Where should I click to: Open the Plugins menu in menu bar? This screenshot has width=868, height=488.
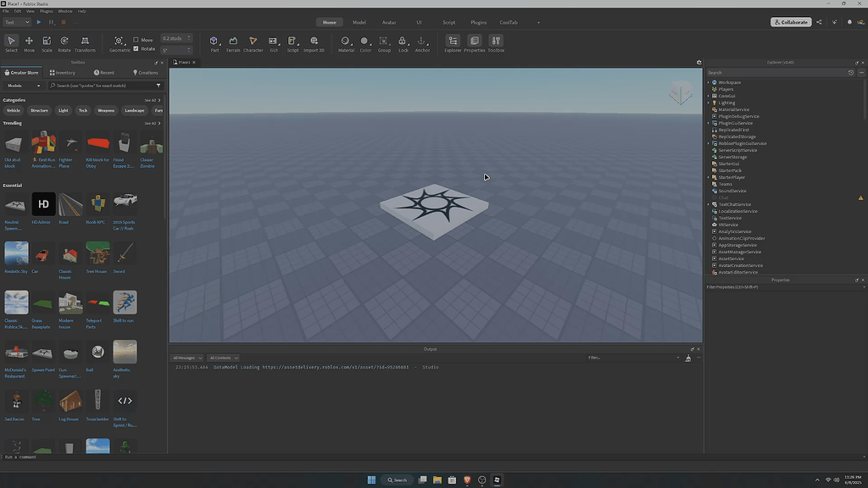[x=46, y=11]
